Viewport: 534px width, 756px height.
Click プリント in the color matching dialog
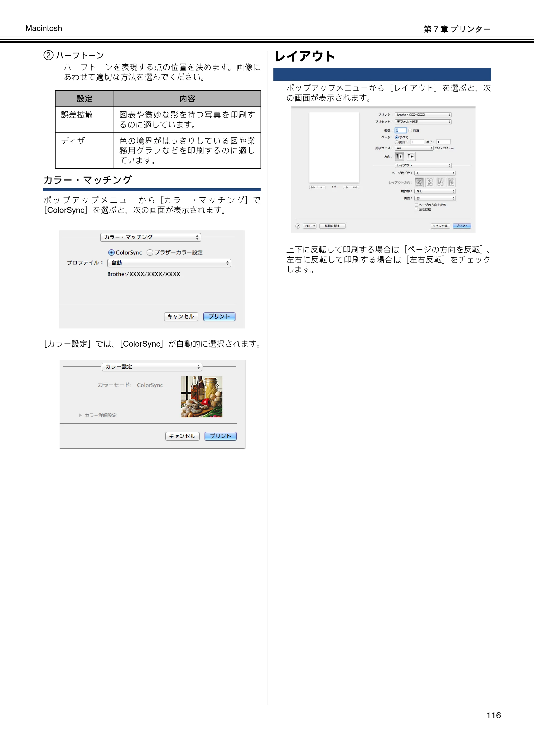219,316
